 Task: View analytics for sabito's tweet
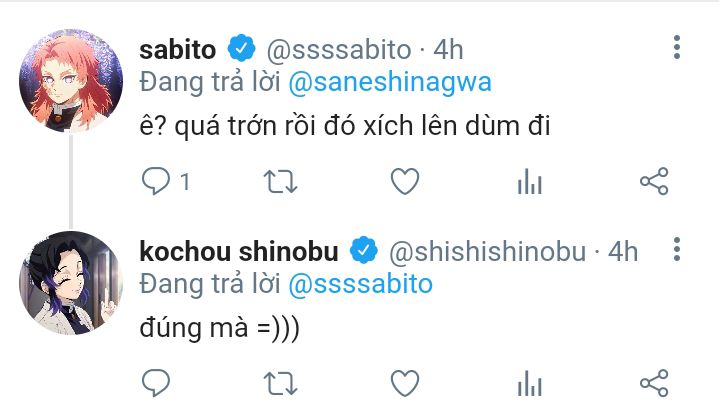528,181
